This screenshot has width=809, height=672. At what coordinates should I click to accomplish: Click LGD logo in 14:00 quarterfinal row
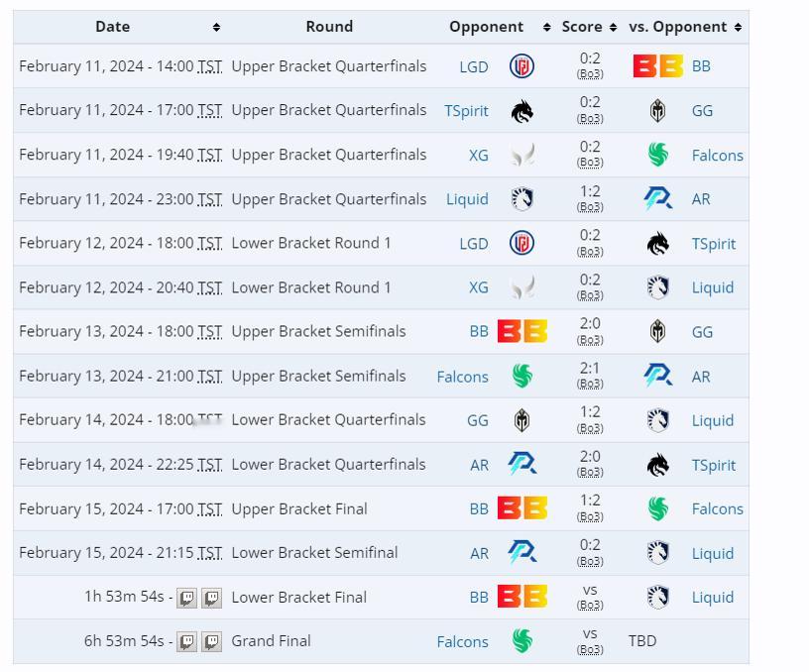pyautogui.click(x=521, y=66)
